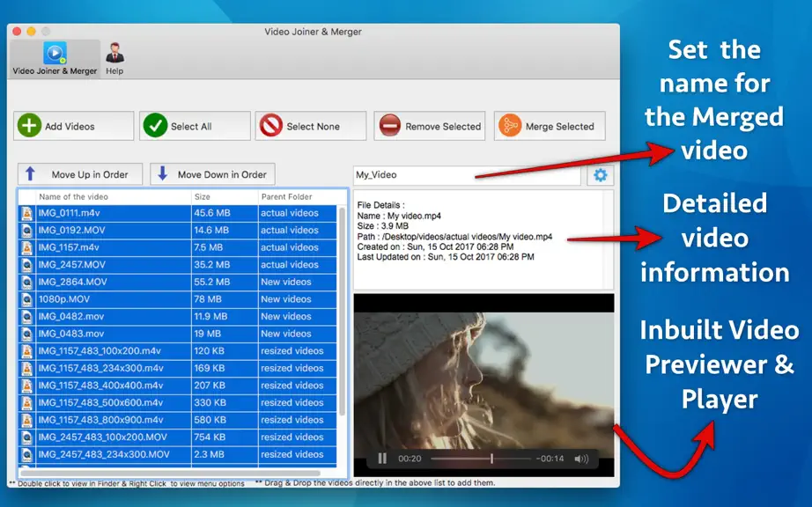Click the elapsed time 00:20 label
The width and height of the screenshot is (812, 507).
pyautogui.click(x=410, y=459)
